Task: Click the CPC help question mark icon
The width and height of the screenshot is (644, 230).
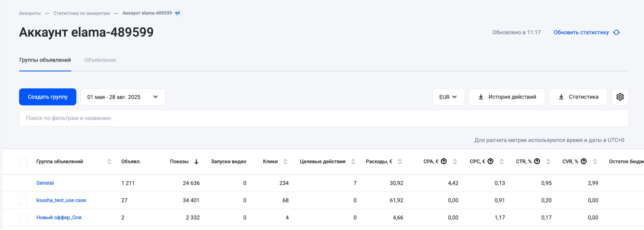Action: 490,161
